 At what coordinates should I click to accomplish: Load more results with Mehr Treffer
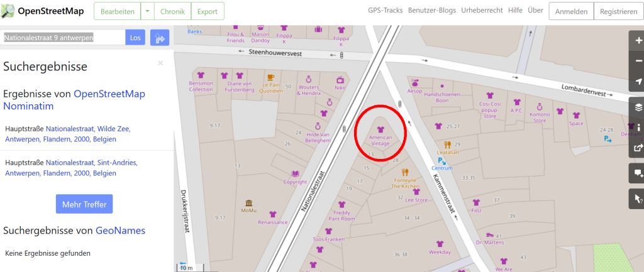tap(84, 204)
